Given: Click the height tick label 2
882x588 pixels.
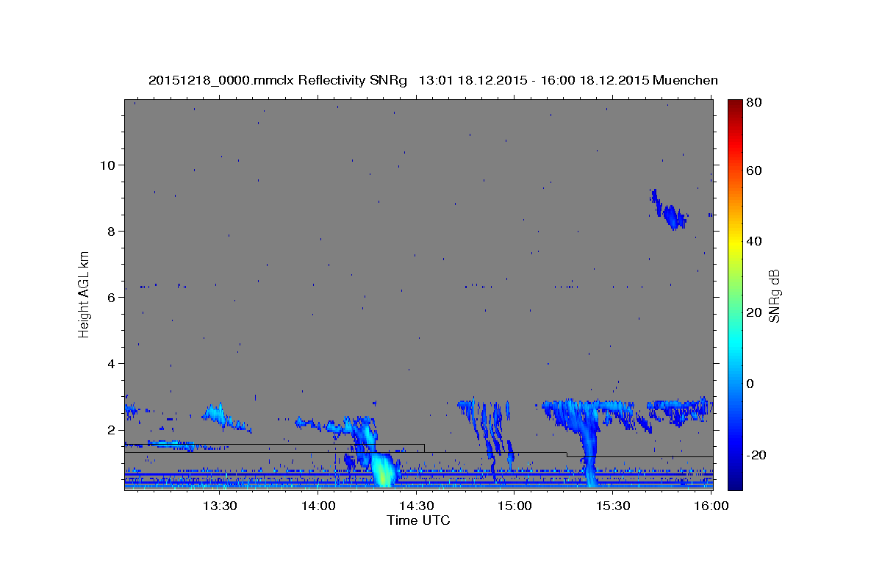Looking at the screenshot, I should point(111,430).
